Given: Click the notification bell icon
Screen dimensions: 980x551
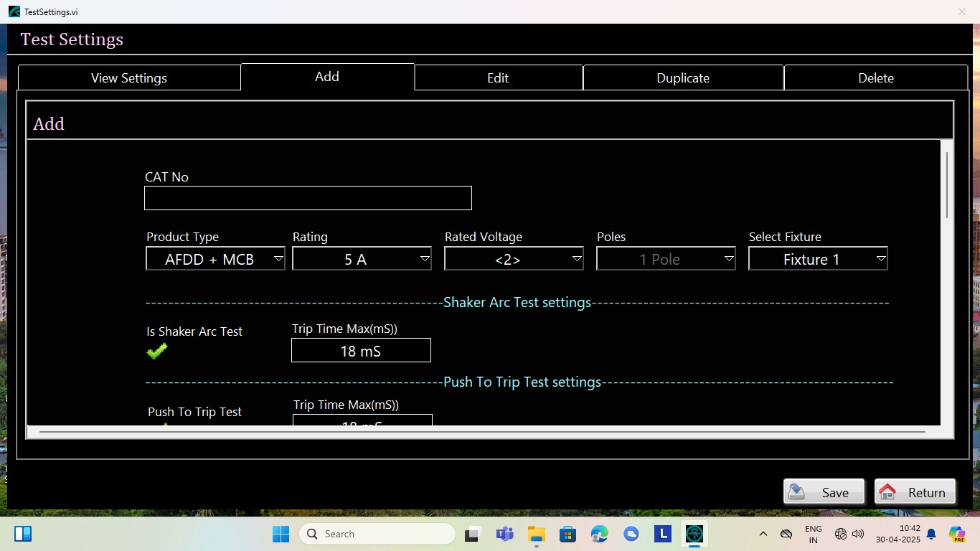Looking at the screenshot, I should tap(931, 534).
